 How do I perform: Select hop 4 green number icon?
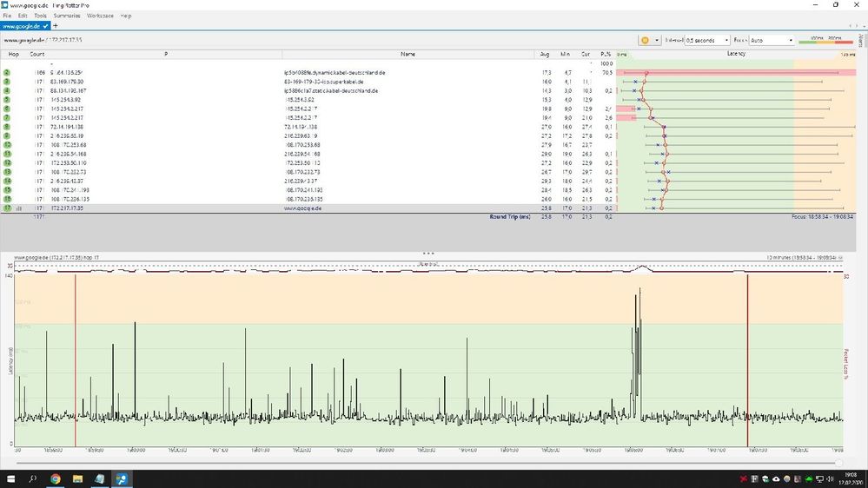pyautogui.click(x=7, y=90)
